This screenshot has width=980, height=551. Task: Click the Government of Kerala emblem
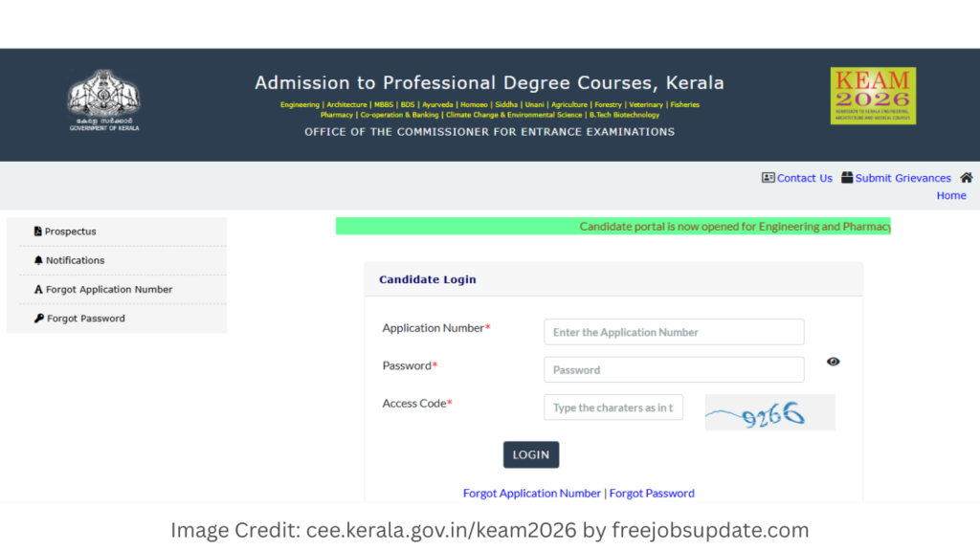[103, 97]
